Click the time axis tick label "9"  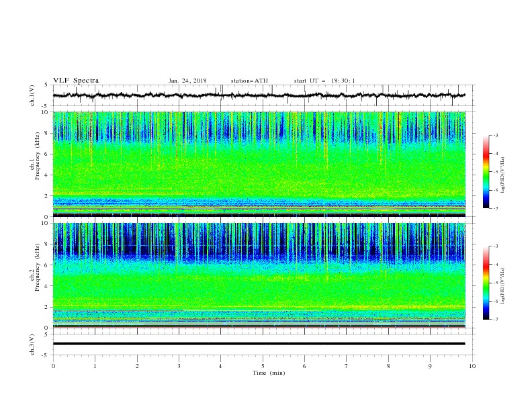coord(430,366)
